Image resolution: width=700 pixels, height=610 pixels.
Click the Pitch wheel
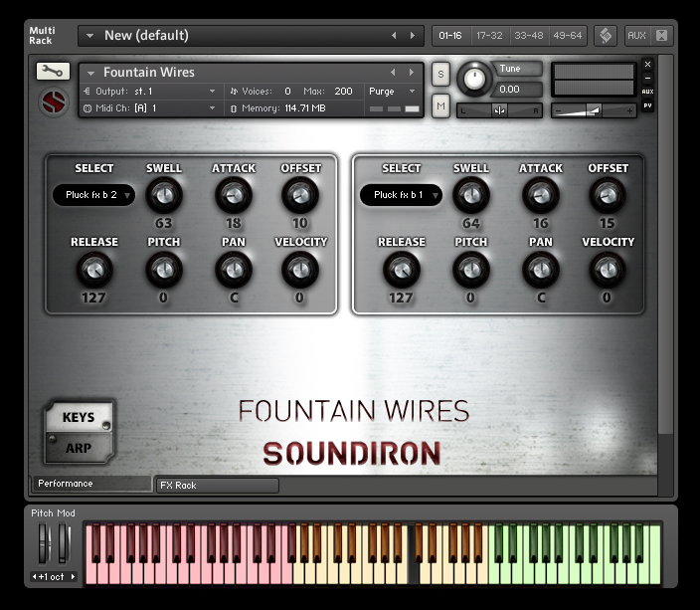click(x=44, y=543)
